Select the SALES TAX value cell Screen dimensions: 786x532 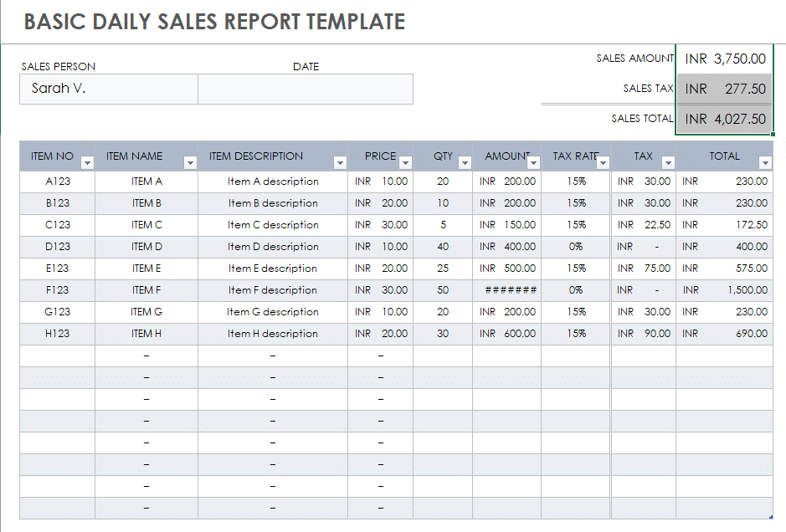point(724,88)
